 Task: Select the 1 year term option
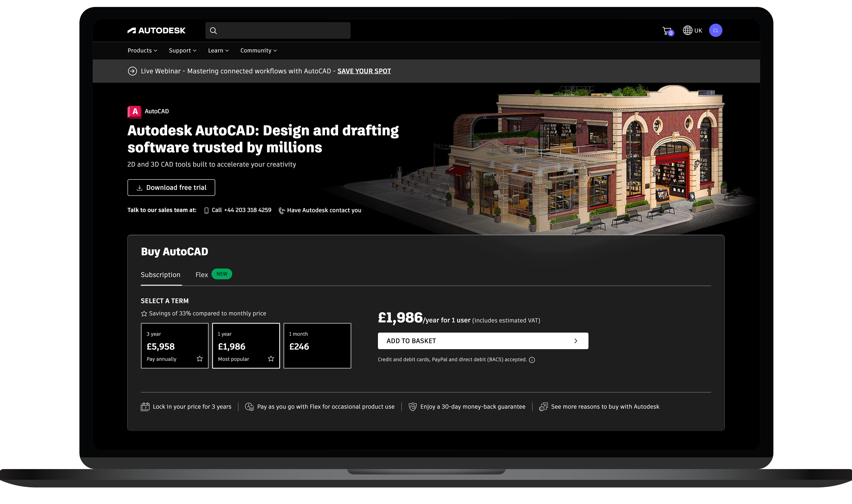point(246,346)
